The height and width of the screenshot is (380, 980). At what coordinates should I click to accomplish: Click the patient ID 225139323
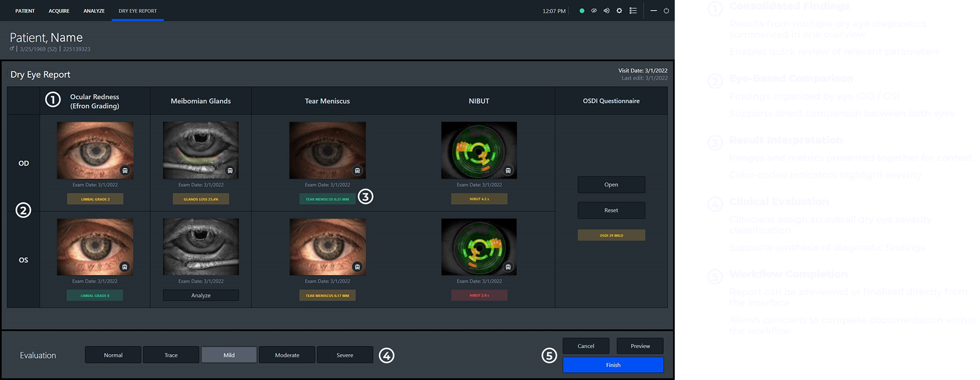click(x=77, y=49)
